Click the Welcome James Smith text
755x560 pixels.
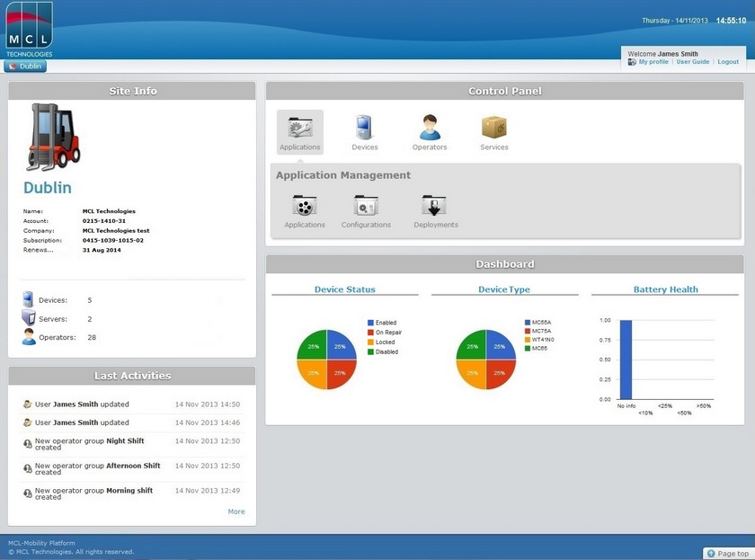662,54
